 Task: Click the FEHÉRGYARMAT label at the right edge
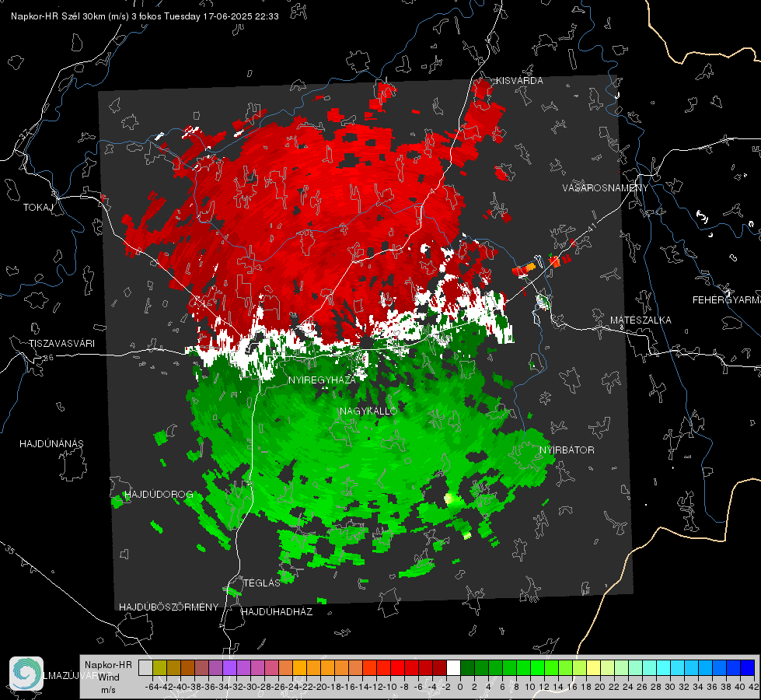726,300
